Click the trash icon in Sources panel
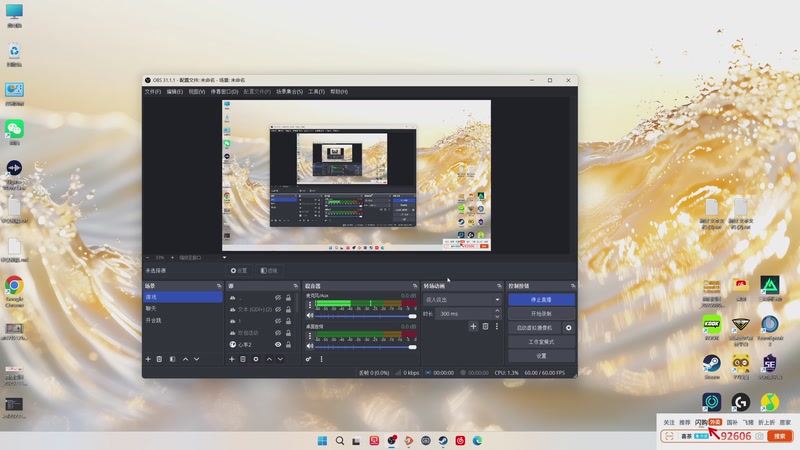800x450 pixels. click(x=243, y=358)
